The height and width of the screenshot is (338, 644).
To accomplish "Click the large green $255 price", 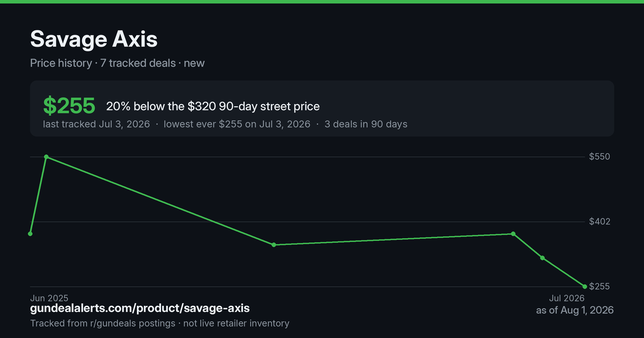I will (x=69, y=106).
